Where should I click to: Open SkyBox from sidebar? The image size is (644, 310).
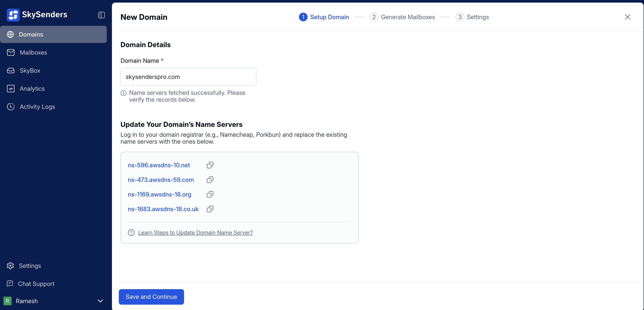point(30,71)
